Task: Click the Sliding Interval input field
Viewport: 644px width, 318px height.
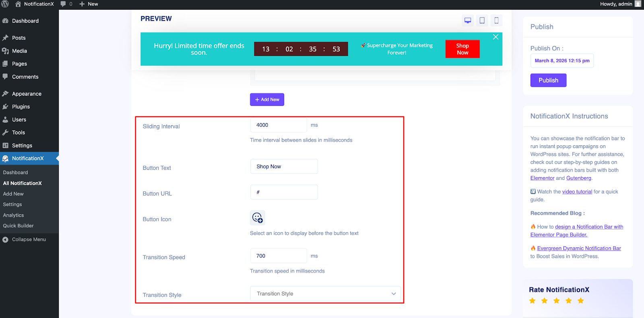Action: coord(279,125)
